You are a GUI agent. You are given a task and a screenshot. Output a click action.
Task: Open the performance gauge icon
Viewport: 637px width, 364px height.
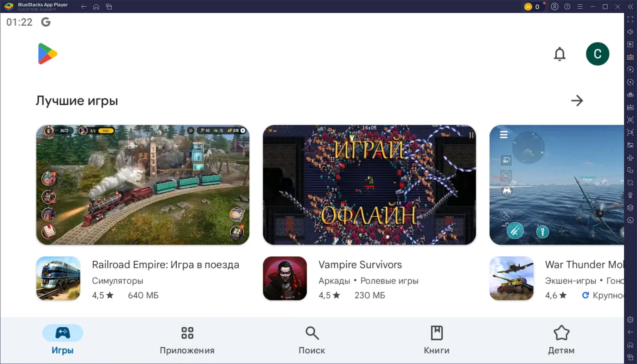tap(630, 220)
